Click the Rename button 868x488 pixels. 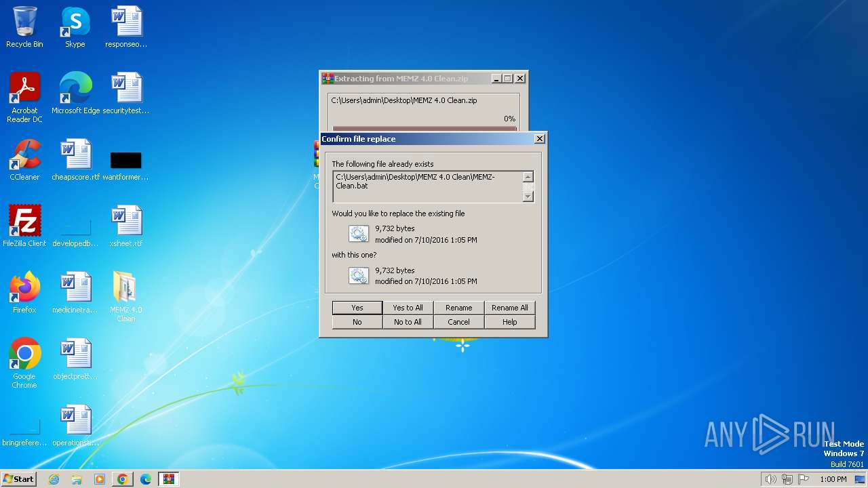point(458,308)
